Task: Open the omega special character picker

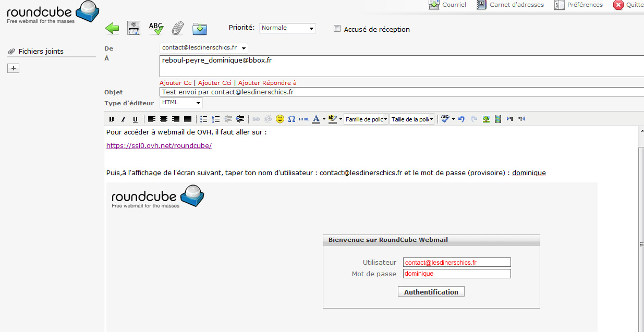Action: click(291, 119)
